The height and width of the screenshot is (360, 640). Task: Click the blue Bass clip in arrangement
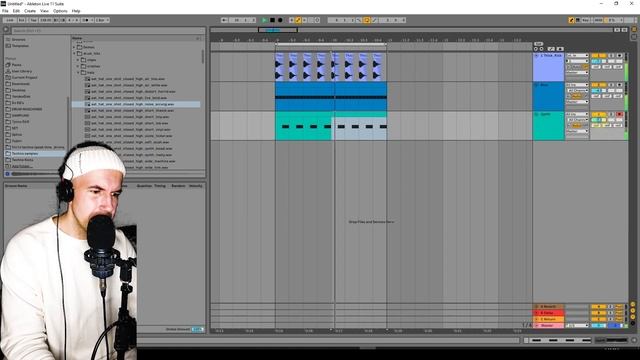[331, 97]
